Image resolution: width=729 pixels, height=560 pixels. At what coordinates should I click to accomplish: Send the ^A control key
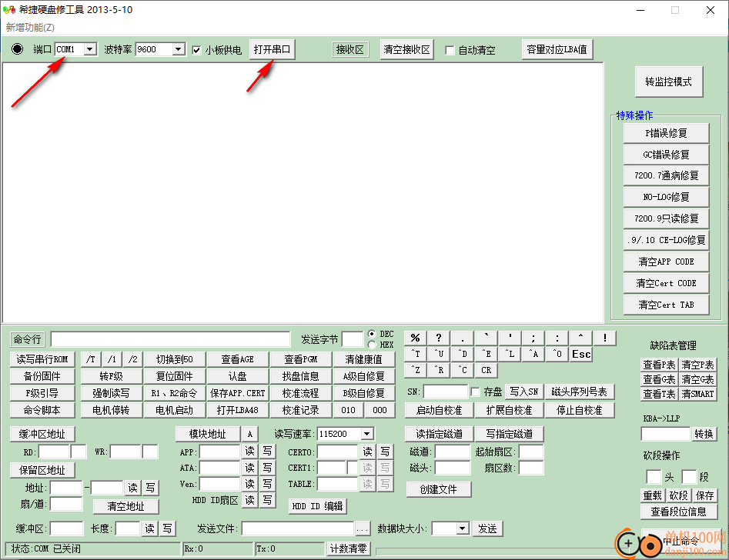(533, 354)
